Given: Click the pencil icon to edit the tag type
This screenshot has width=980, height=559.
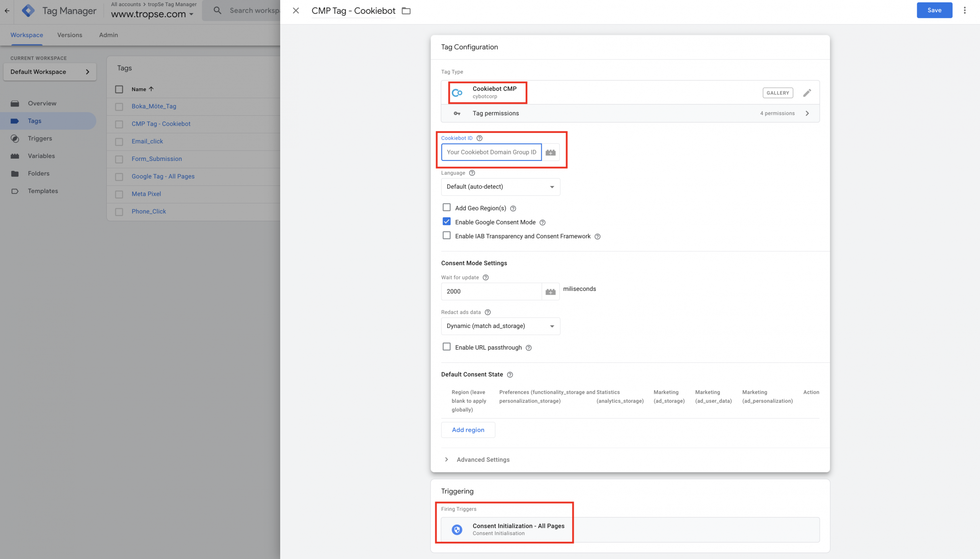Looking at the screenshot, I should (x=807, y=93).
